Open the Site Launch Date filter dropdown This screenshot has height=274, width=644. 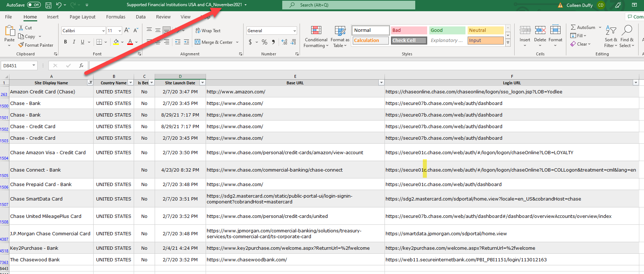[x=202, y=83]
